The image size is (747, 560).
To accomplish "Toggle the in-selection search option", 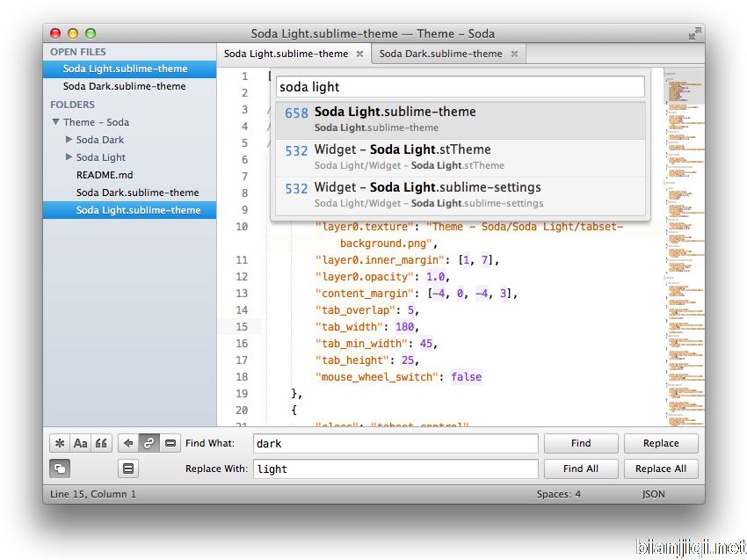I will [170, 443].
